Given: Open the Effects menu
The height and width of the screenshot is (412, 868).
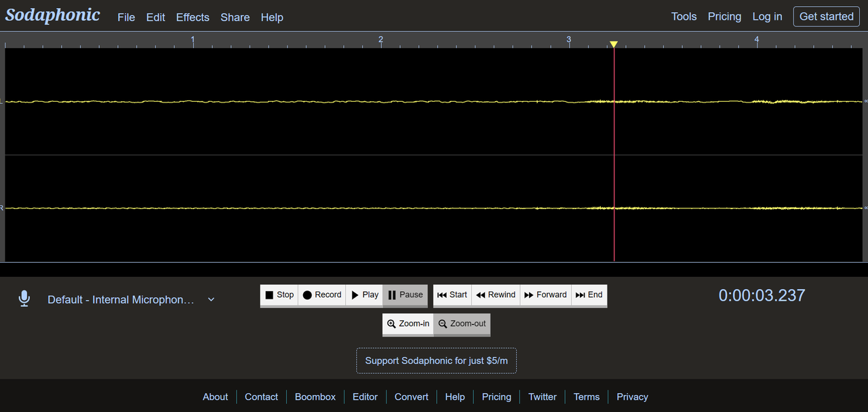Looking at the screenshot, I should pos(193,17).
